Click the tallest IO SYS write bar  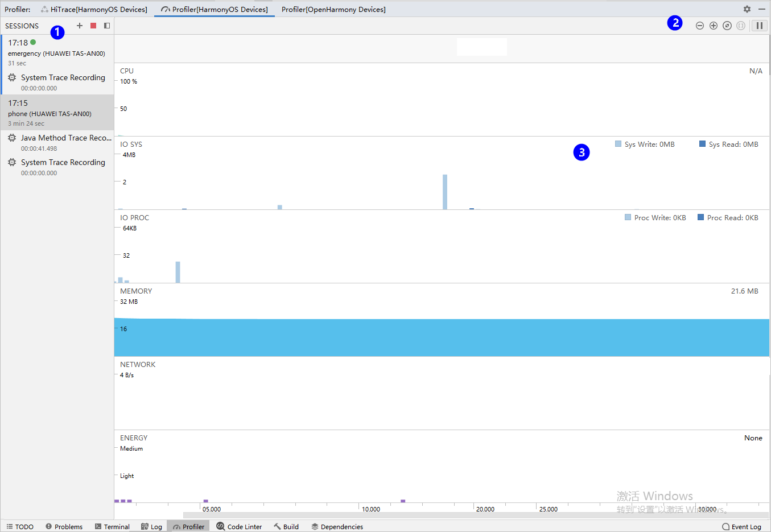(x=445, y=192)
